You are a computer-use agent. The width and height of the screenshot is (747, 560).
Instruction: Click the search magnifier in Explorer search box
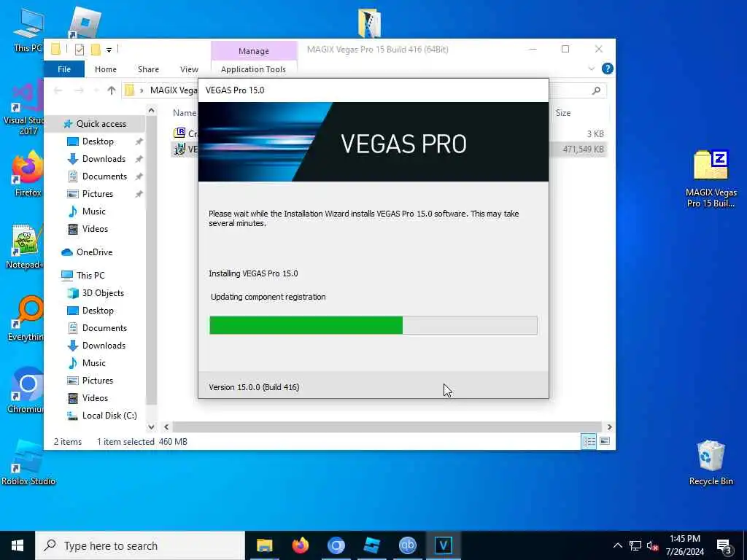[596, 90]
